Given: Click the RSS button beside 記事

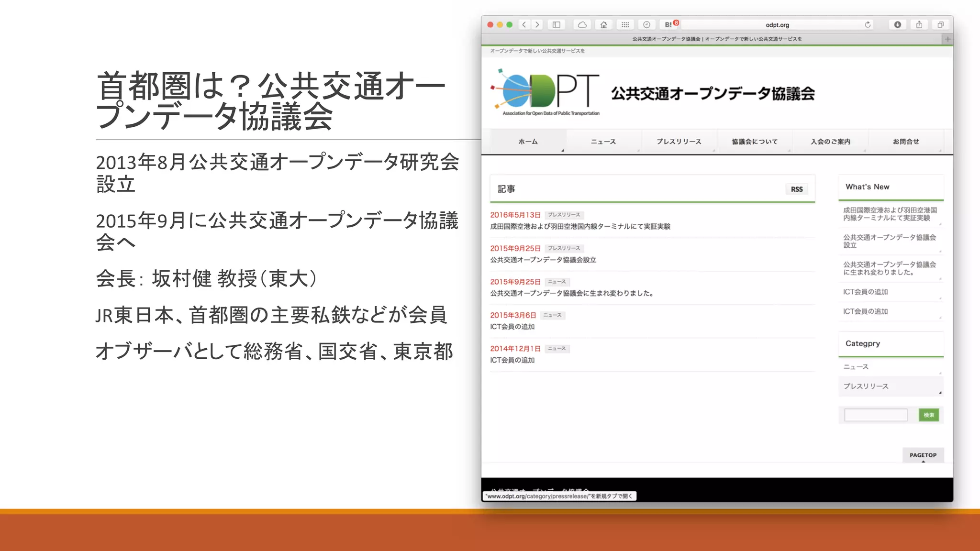Looking at the screenshot, I should (x=797, y=189).
